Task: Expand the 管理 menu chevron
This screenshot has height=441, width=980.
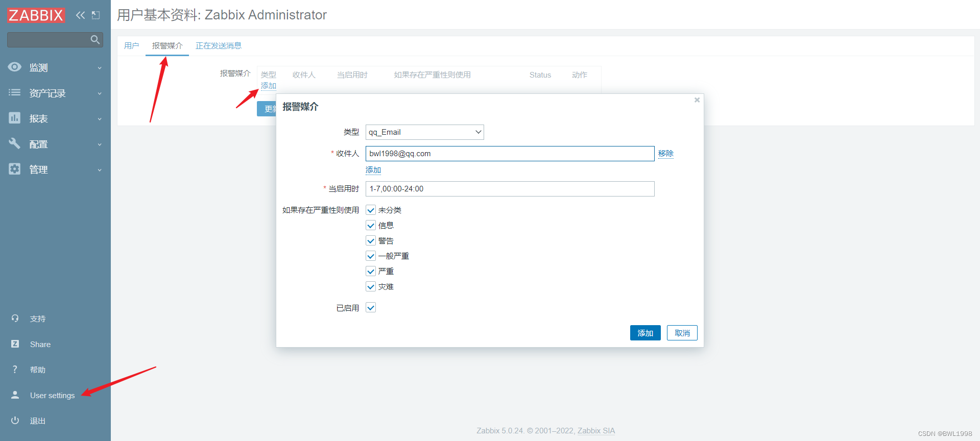Action: click(x=100, y=170)
